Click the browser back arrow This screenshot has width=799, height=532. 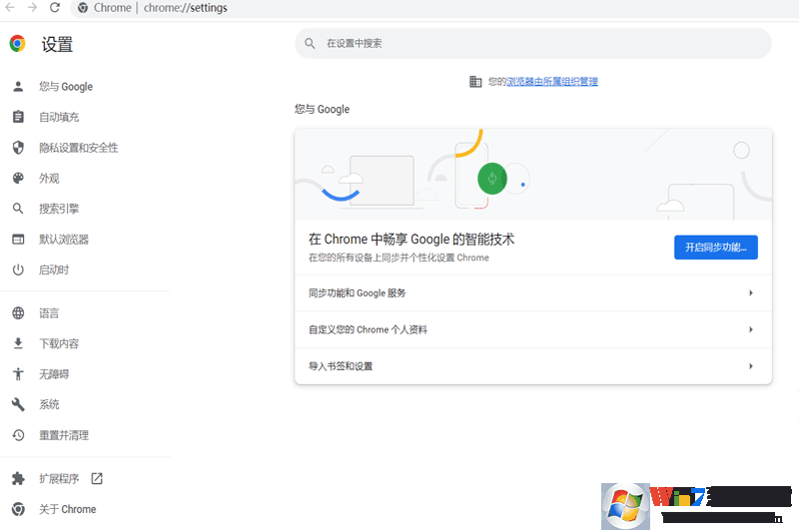point(10,8)
